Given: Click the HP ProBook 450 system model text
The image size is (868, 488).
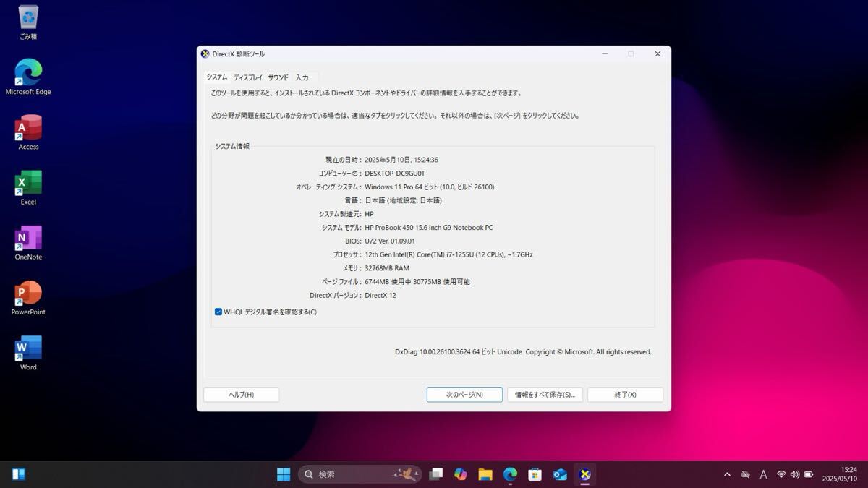Looking at the screenshot, I should tap(429, 228).
